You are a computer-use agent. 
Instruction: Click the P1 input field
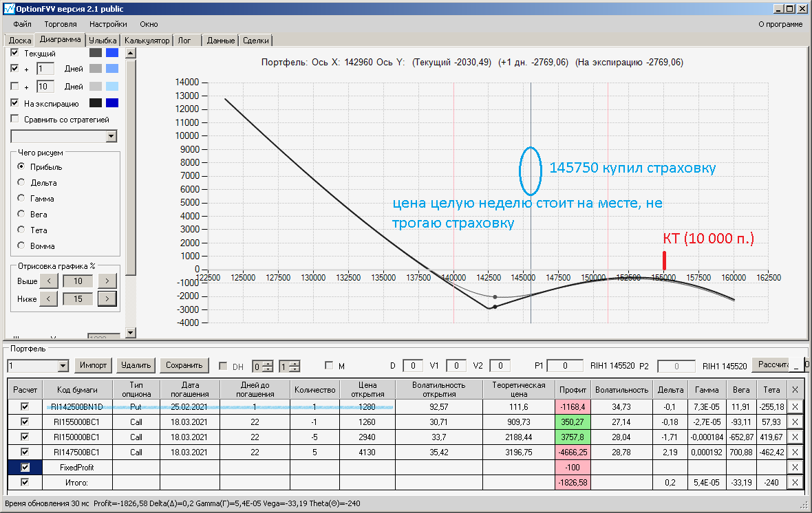pyautogui.click(x=565, y=366)
